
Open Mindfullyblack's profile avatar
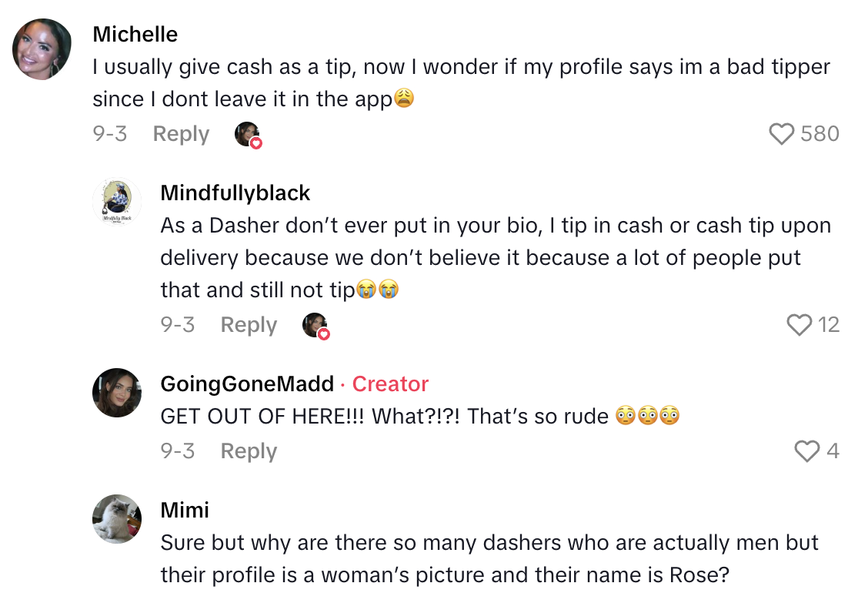(x=117, y=202)
